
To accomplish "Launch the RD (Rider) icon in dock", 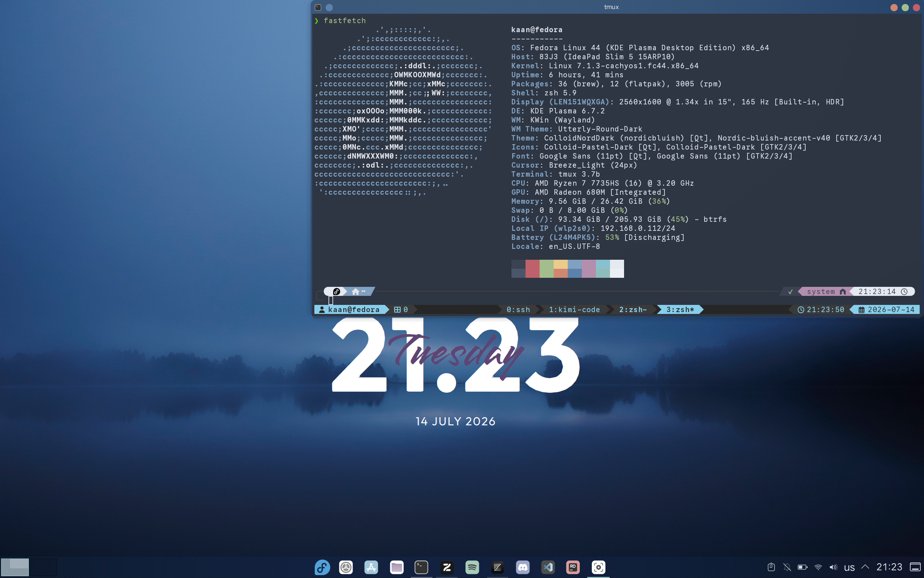I will tap(573, 567).
